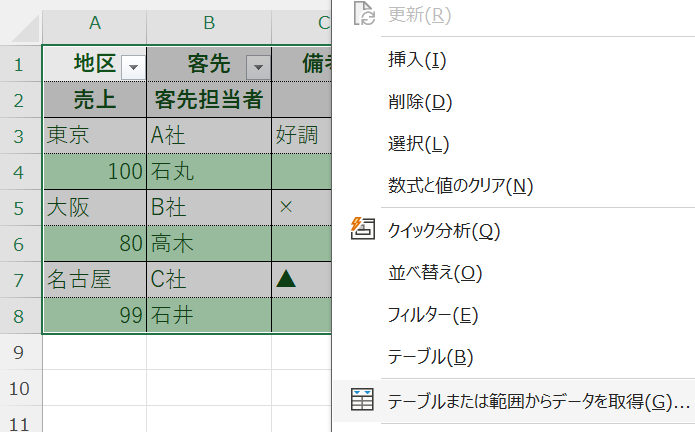Image resolution: width=695 pixels, height=432 pixels.
Task: Click the table-range data icon
Action: click(x=362, y=400)
